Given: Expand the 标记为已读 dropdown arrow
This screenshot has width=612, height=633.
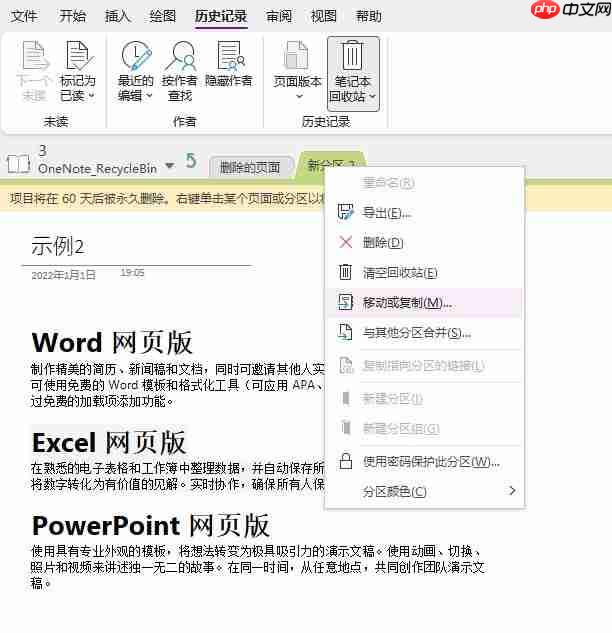Looking at the screenshot, I should 91,96.
